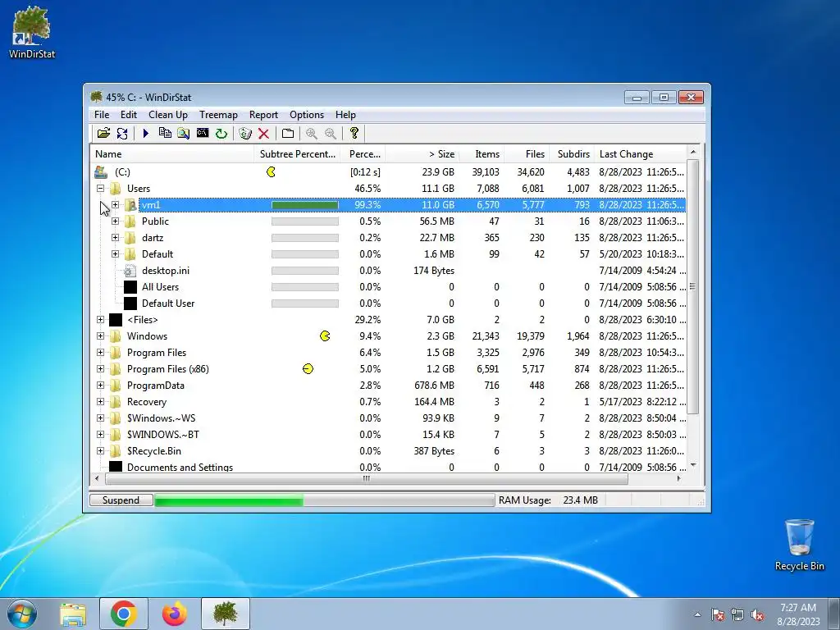Select the Documents and Settings row
Image resolution: width=840 pixels, height=630 pixels.
pyautogui.click(x=390, y=467)
